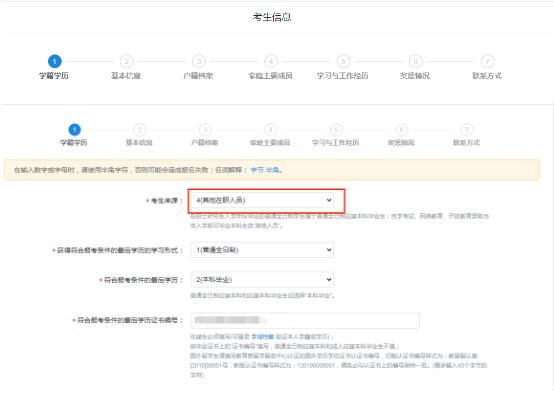Click the 最后学历证书编号 input field

pos(305,320)
